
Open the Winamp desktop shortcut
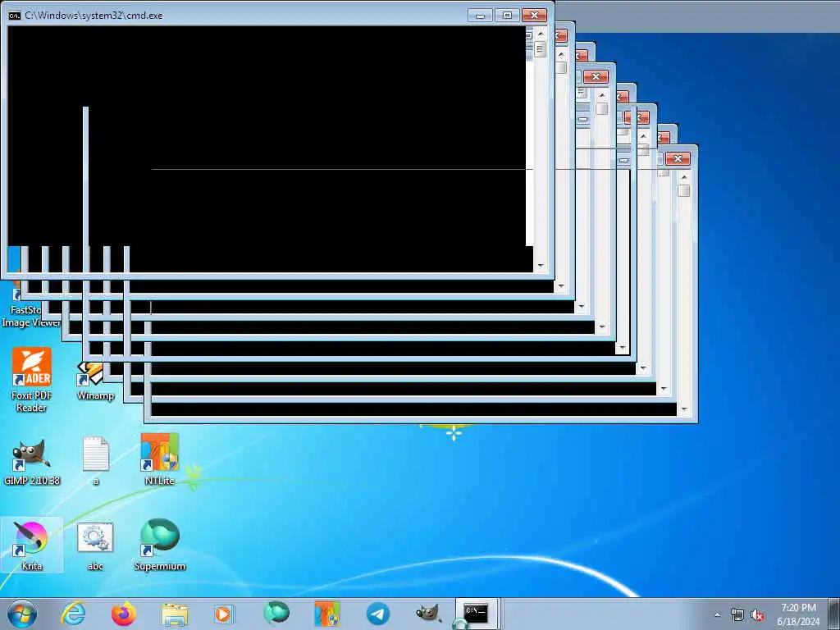(95, 381)
